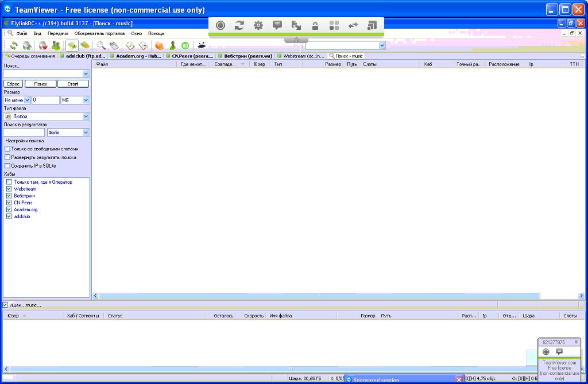The height and width of the screenshot is (384, 588).
Task: Click the green arrows Reconnect toolbar icon
Action: (x=14, y=46)
